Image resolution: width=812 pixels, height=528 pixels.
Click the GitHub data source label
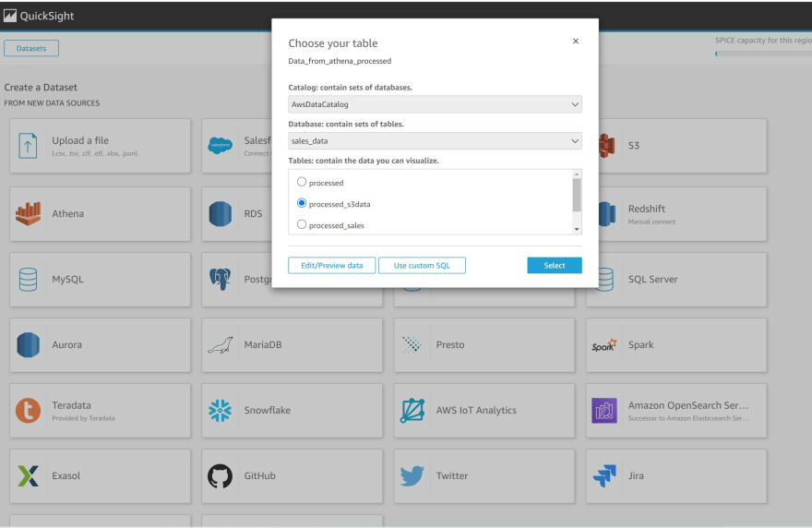point(260,475)
